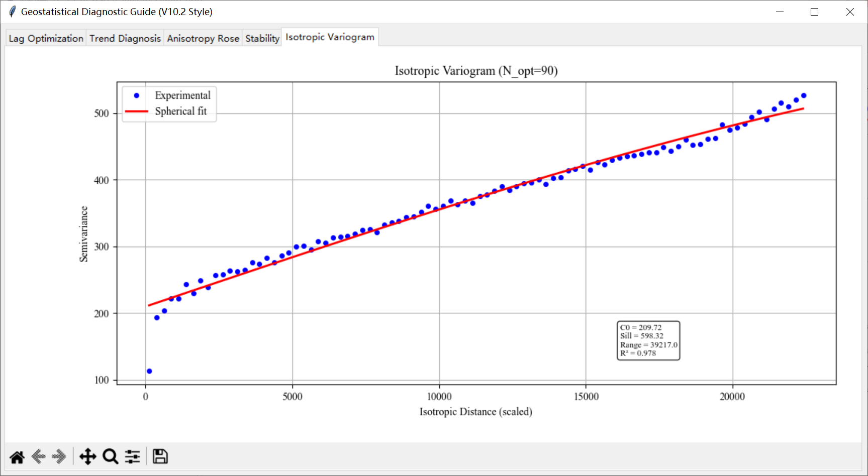Open the Trend Diagnosis tab
Viewport: 868px width, 476px height.
pyautogui.click(x=125, y=38)
